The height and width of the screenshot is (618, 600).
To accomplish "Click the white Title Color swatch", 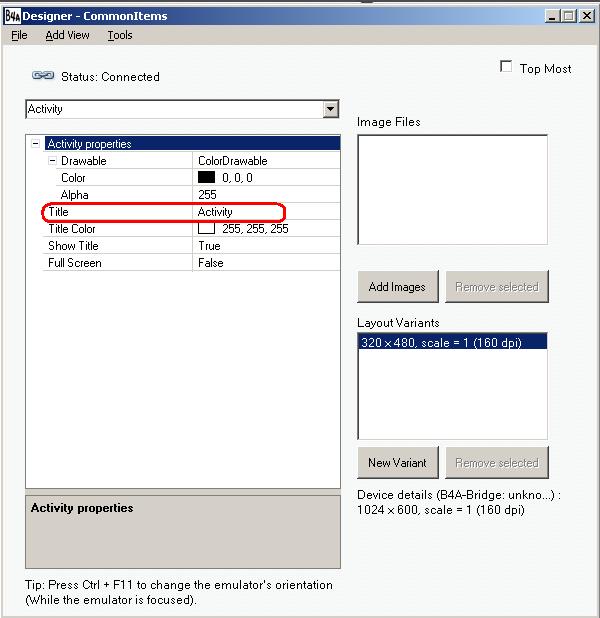I will (206, 228).
